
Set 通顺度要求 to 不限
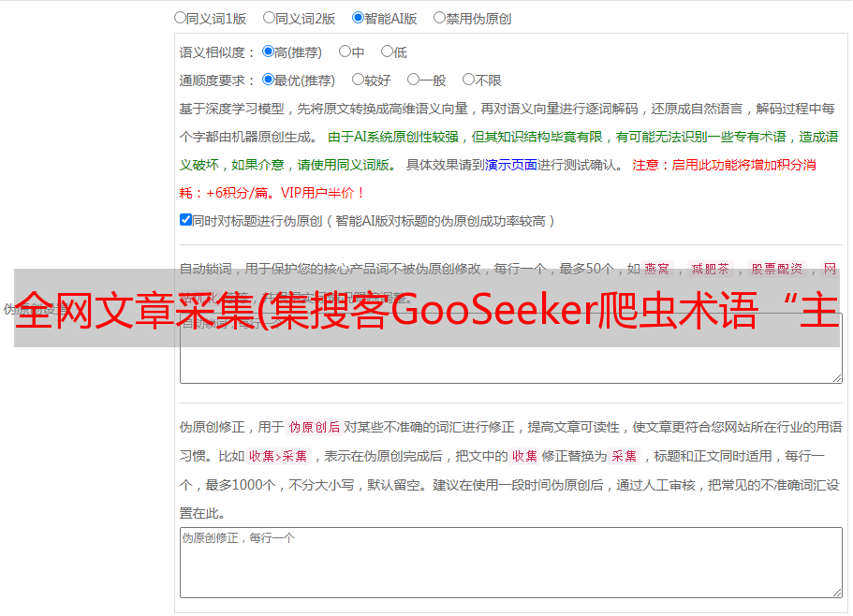click(x=468, y=80)
